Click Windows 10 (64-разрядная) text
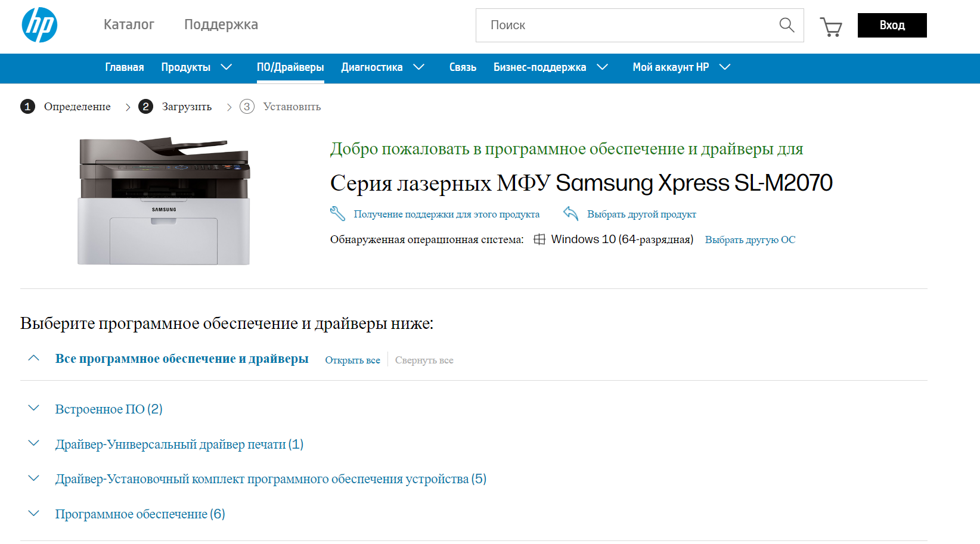The width and height of the screenshot is (980, 544). click(622, 239)
